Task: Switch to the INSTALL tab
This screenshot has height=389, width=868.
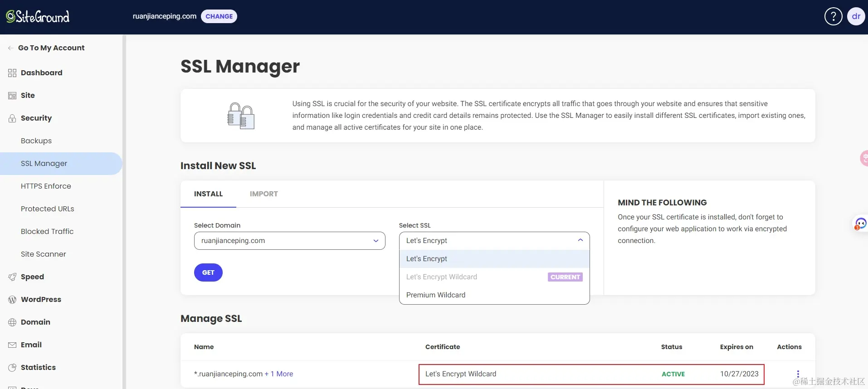Action: click(x=208, y=194)
